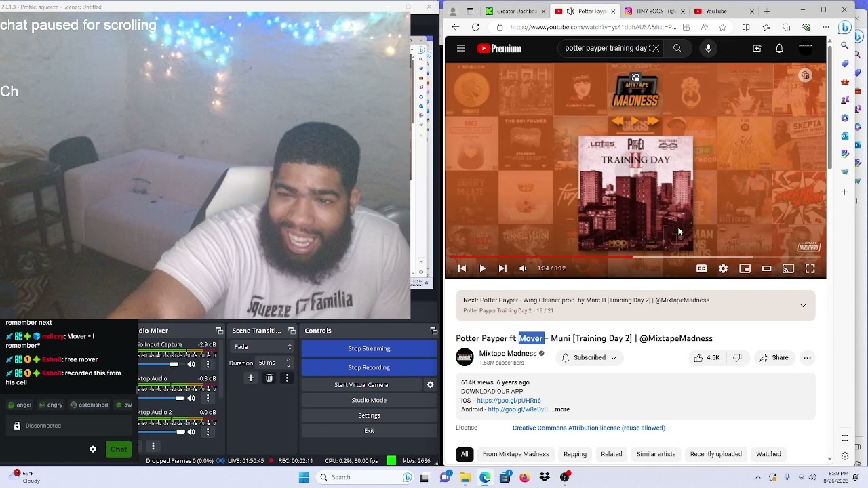This screenshot has height=488, width=868.
Task: Refresh the YouTube page
Action: click(x=475, y=27)
